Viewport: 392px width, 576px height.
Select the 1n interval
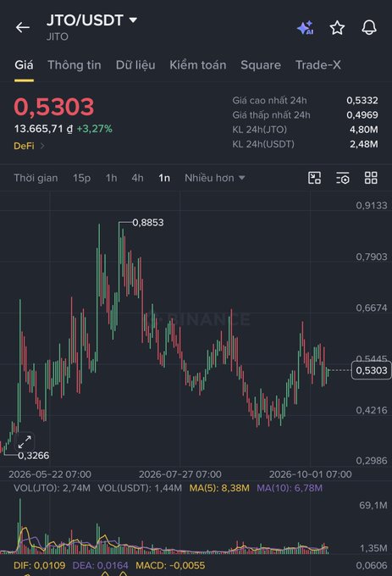[164, 178]
